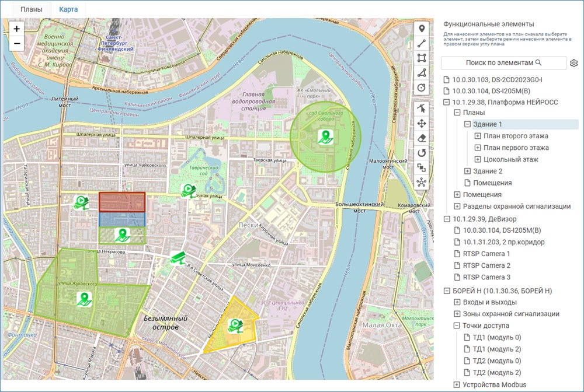Select RTSP Camera 2 in the tree
Image resolution: width=584 pixels, height=392 pixels.
coord(486,265)
